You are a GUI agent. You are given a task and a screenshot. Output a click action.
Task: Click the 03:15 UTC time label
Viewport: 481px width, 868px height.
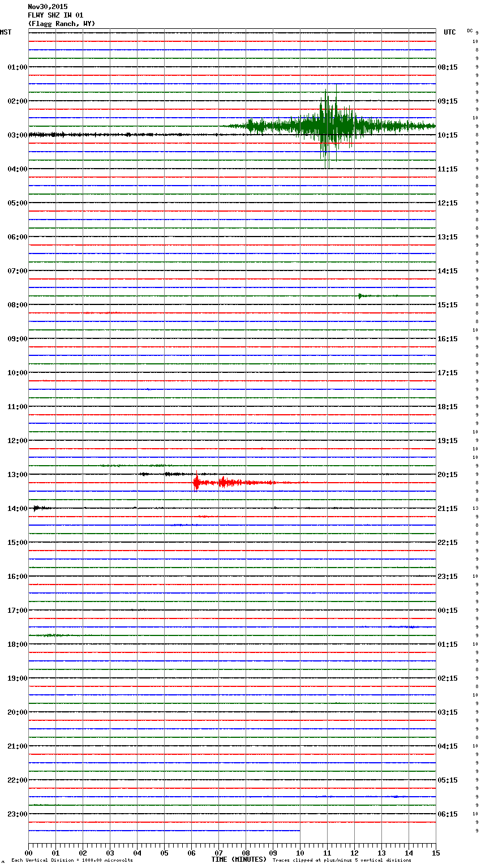pyautogui.click(x=448, y=712)
